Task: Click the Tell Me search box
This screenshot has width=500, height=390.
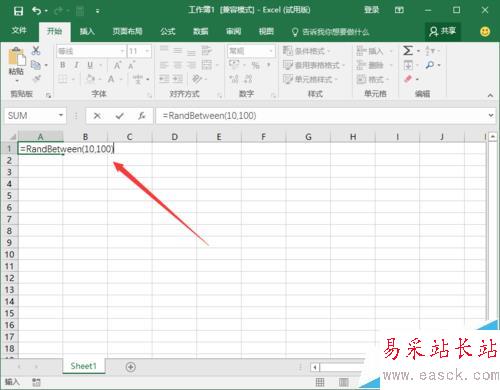Action: pos(330,32)
